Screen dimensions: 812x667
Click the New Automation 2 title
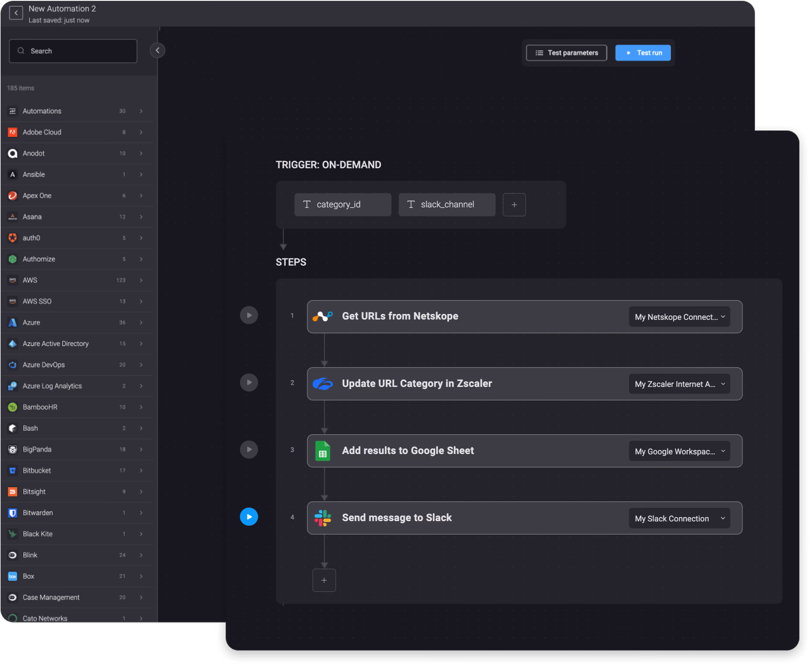[x=62, y=8]
